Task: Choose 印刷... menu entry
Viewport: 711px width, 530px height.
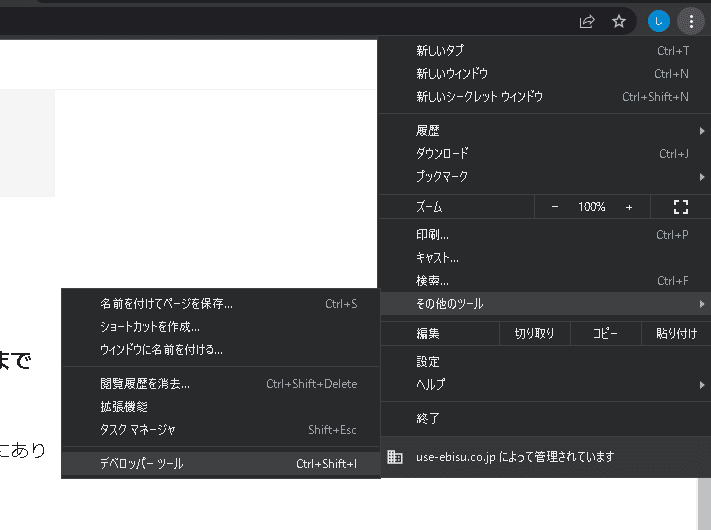Action: pyautogui.click(x=544, y=234)
